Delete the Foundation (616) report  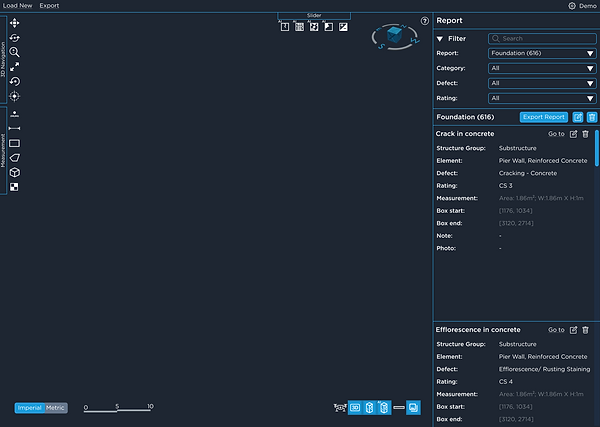pyautogui.click(x=592, y=117)
